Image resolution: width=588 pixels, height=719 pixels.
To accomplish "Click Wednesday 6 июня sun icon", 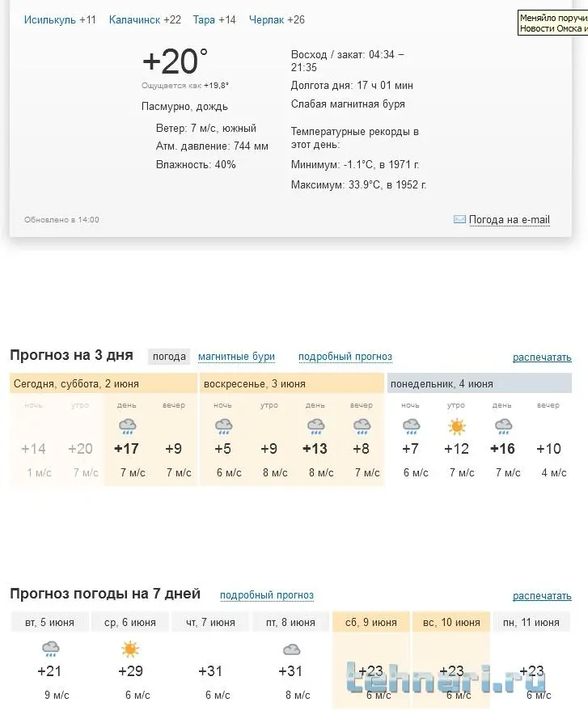I will [x=129, y=649].
